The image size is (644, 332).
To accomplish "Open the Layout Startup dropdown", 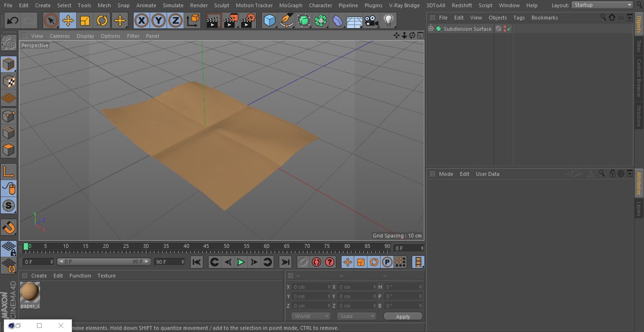I will coord(602,5).
